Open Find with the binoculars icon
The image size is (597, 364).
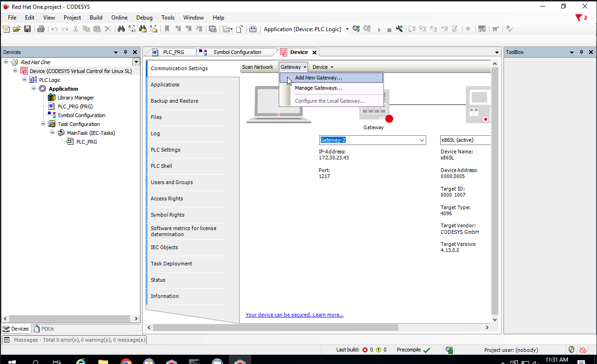tap(121, 29)
